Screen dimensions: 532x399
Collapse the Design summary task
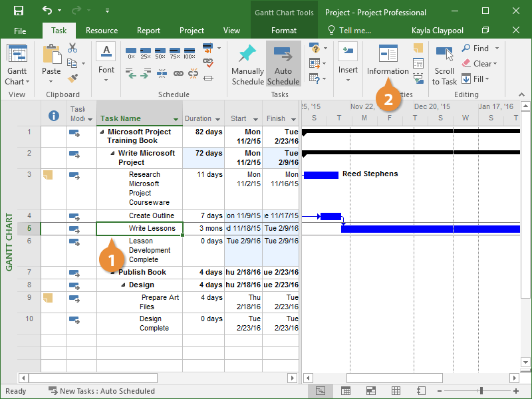(123, 285)
